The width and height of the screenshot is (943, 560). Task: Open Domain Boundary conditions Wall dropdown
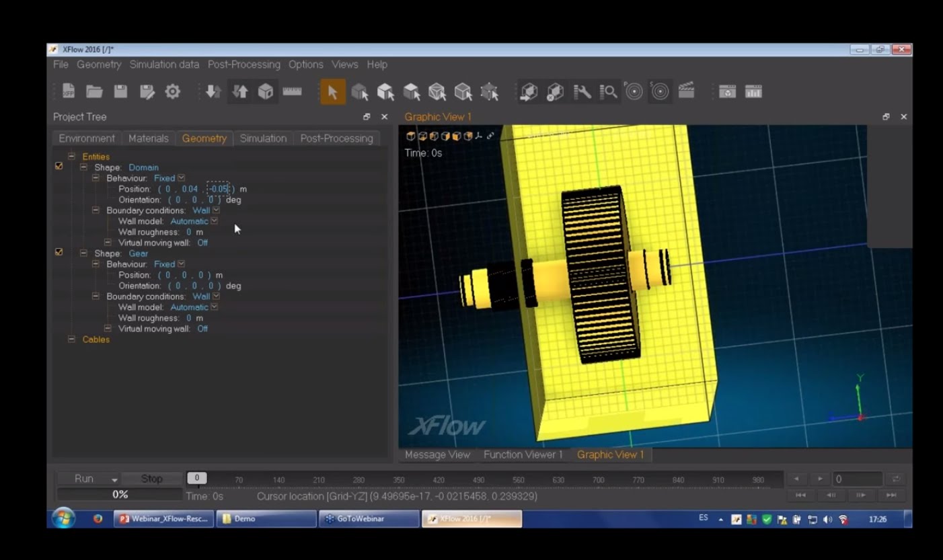pos(215,210)
